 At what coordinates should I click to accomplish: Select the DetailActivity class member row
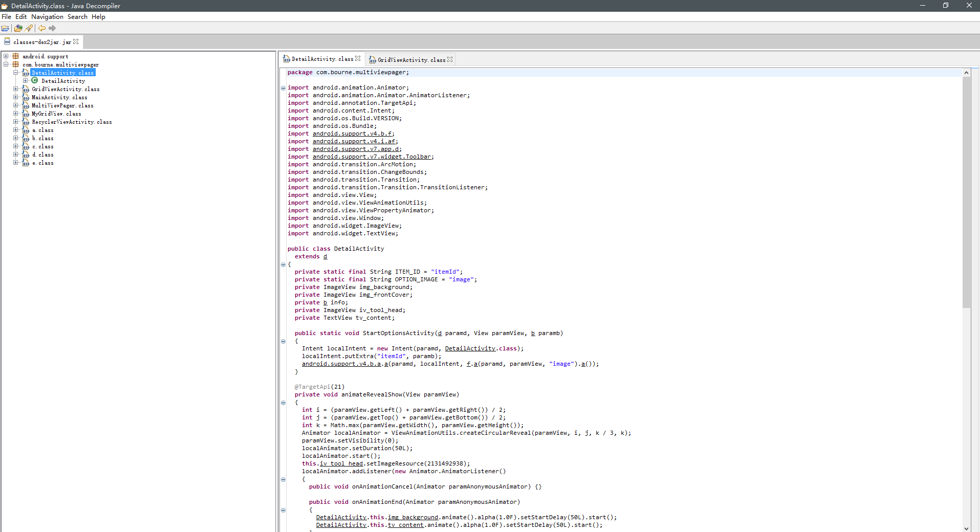[x=63, y=81]
